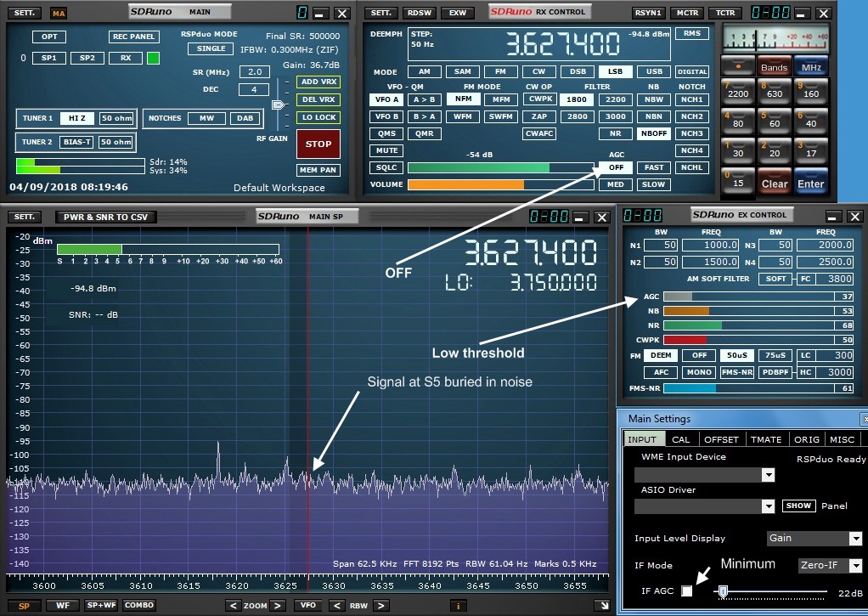The height and width of the screenshot is (616, 868).
Task: Click the Clear keypad button
Action: pyautogui.click(x=775, y=183)
